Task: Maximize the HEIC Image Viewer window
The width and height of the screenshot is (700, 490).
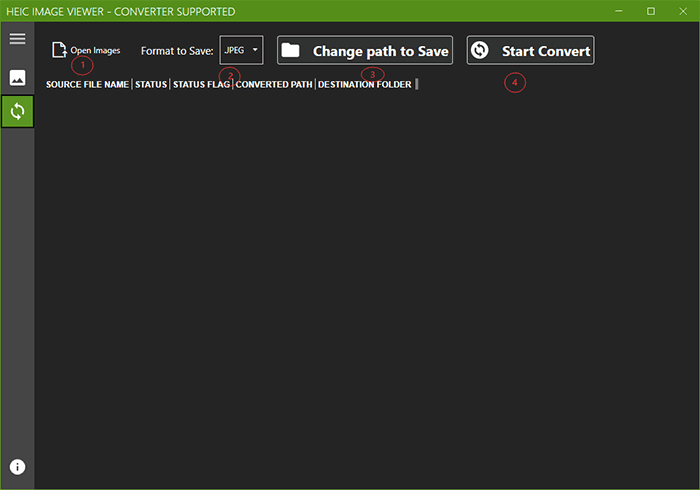Action: point(651,11)
